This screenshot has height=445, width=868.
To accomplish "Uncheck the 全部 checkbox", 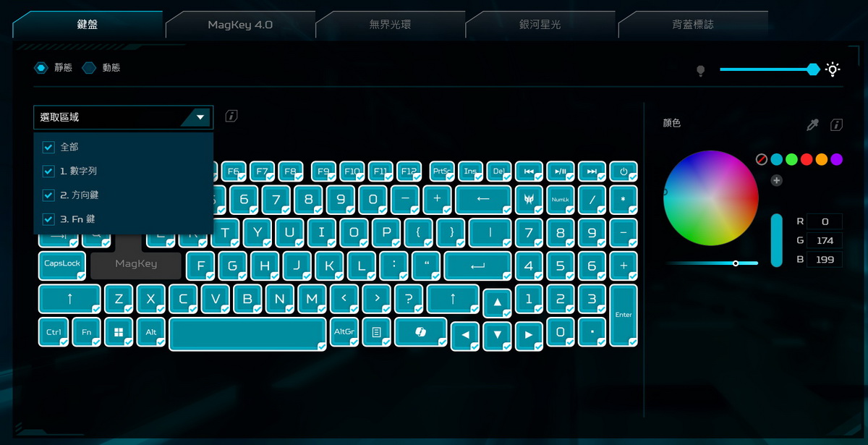I will [x=48, y=147].
